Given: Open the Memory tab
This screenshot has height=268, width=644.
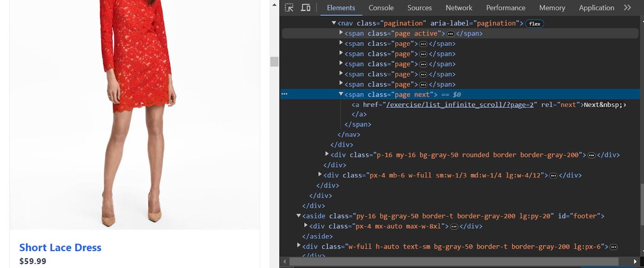Looking at the screenshot, I should (552, 8).
